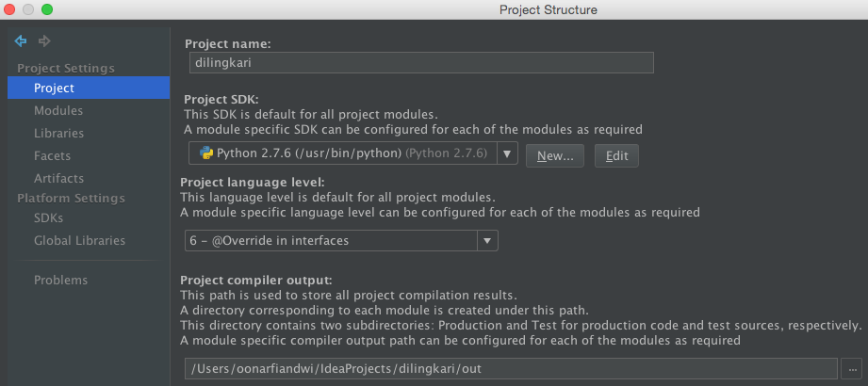Image resolution: width=868 pixels, height=386 pixels.
Task: Go to the Libraries section
Action: pos(58,133)
